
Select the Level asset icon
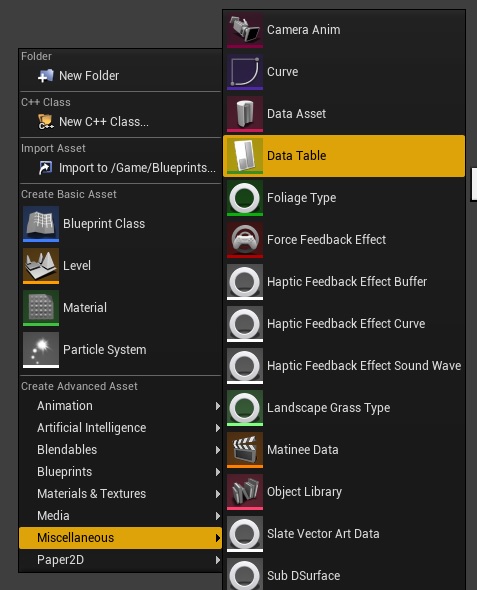(41, 266)
